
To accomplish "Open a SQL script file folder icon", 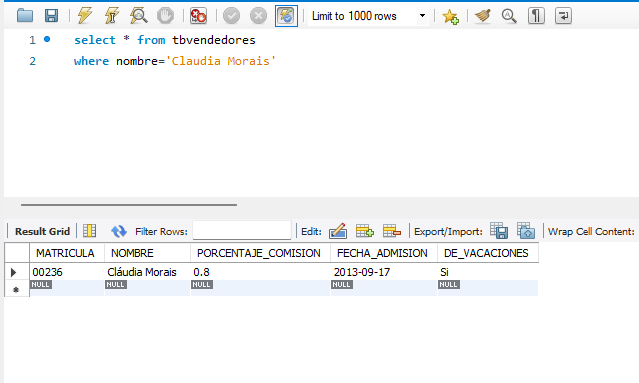I will (25, 16).
